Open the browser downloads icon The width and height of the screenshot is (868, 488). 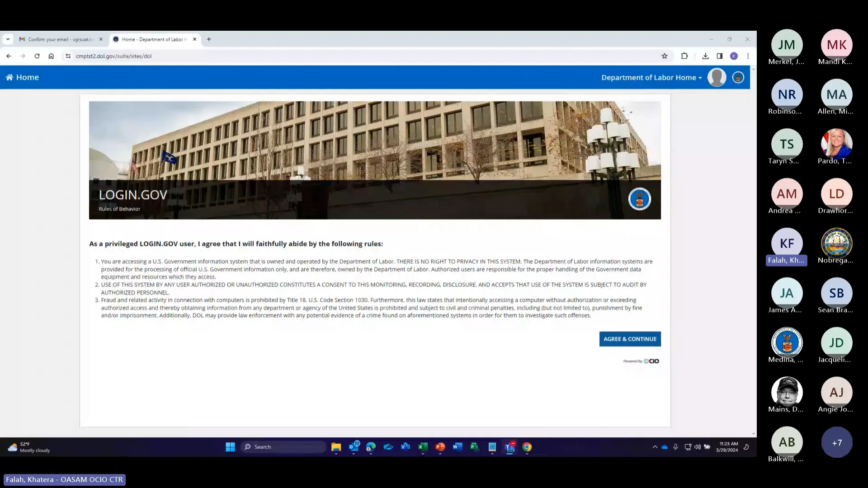click(x=705, y=56)
